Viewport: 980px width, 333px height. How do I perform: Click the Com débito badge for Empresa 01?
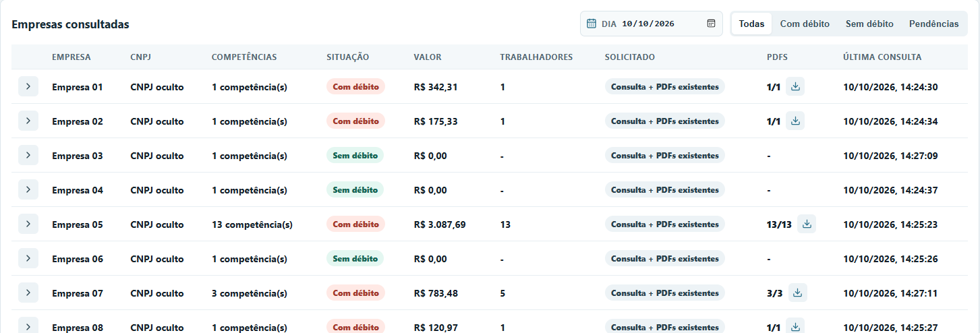355,86
